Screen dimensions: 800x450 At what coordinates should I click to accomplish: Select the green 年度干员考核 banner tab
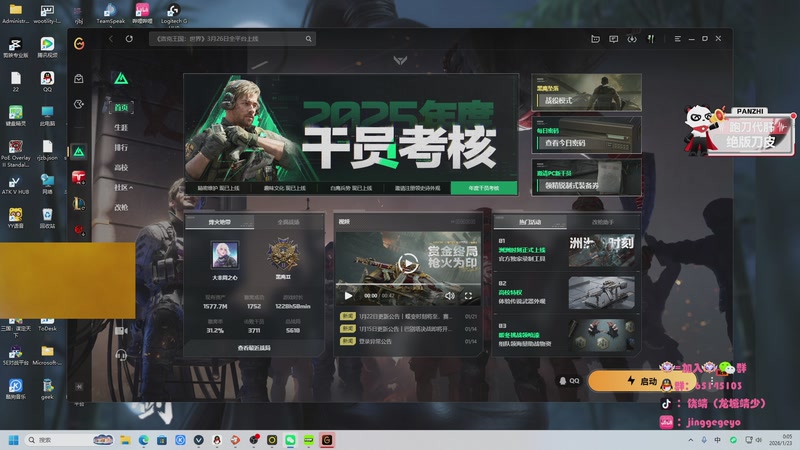click(484, 188)
